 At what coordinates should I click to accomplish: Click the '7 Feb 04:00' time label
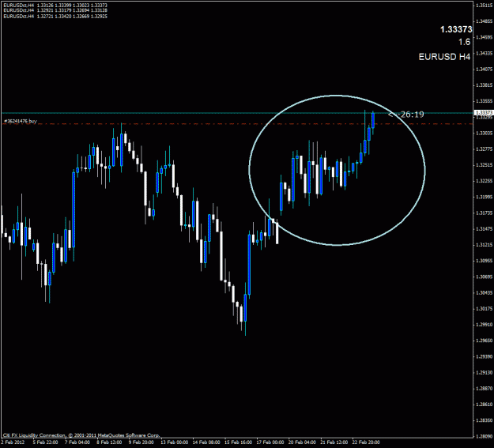pyautogui.click(x=77, y=442)
